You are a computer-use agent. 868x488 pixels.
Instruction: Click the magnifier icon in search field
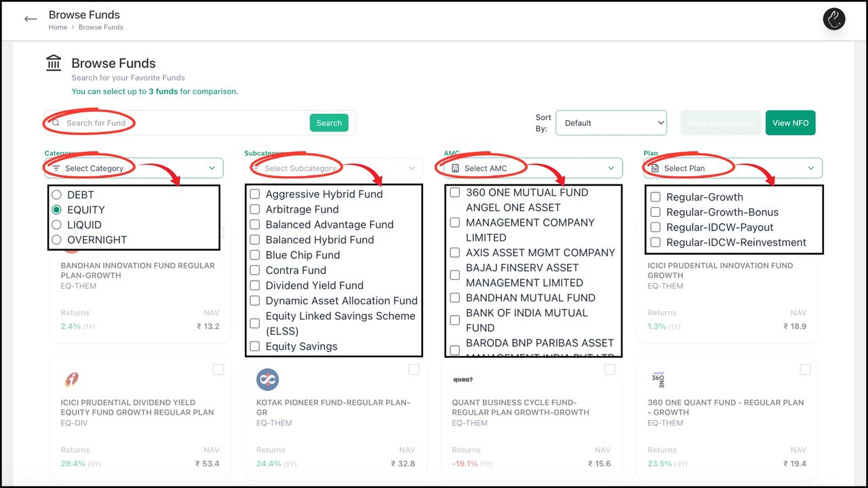click(56, 123)
